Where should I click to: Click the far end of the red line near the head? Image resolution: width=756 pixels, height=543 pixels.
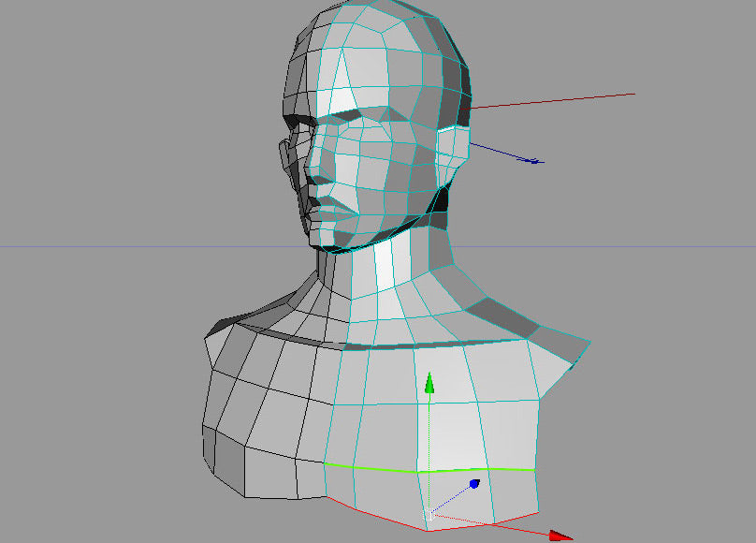(x=633, y=94)
